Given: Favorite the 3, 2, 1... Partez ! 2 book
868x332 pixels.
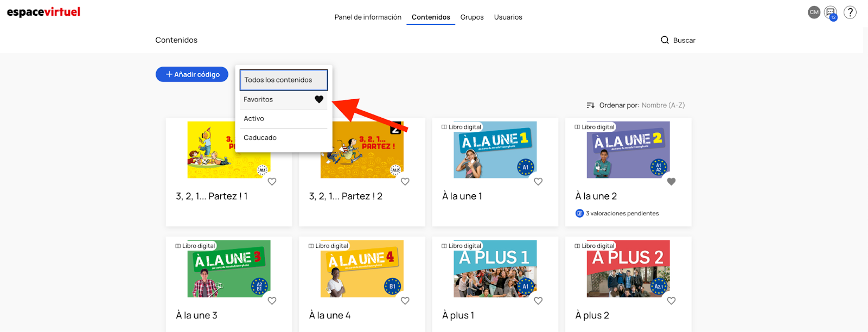Looking at the screenshot, I should point(405,182).
